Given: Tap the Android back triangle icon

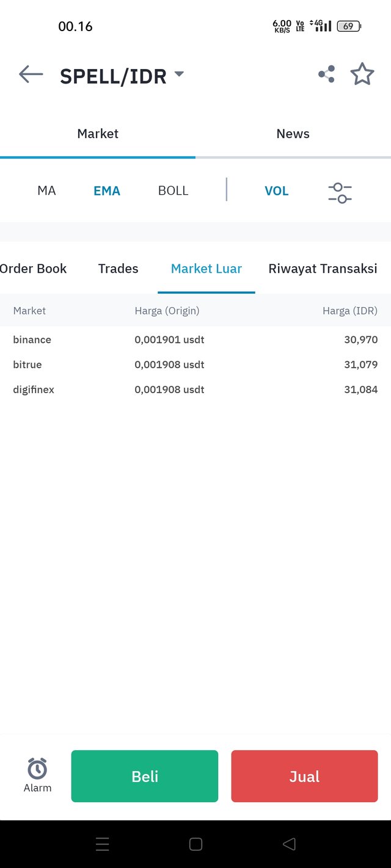Looking at the screenshot, I should tap(289, 844).
